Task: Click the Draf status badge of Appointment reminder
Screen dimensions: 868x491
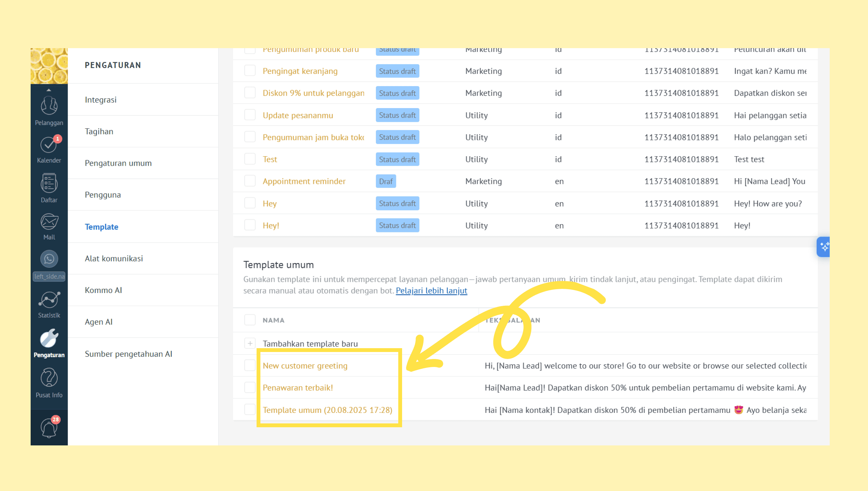Action: point(386,181)
